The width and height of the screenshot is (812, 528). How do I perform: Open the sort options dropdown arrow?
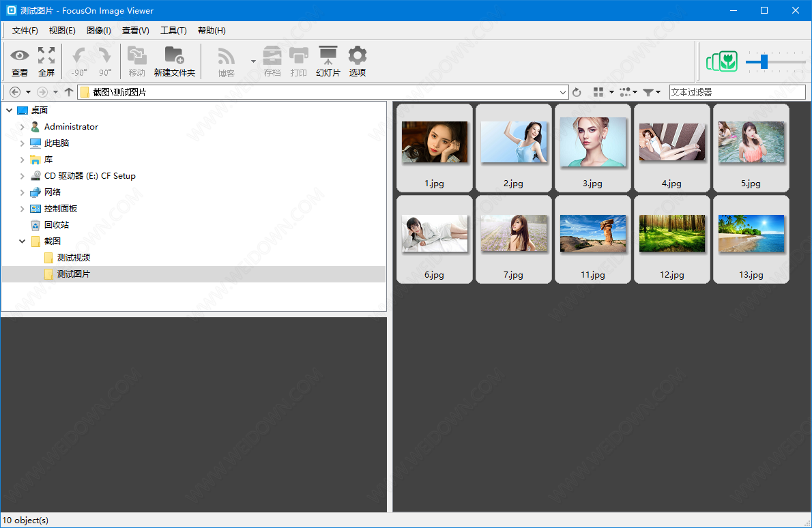pos(635,92)
